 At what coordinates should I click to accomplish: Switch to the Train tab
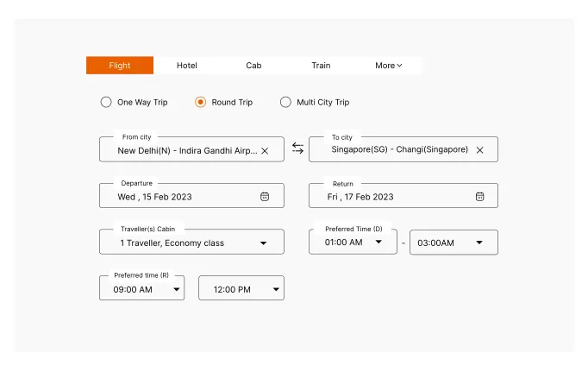point(321,66)
